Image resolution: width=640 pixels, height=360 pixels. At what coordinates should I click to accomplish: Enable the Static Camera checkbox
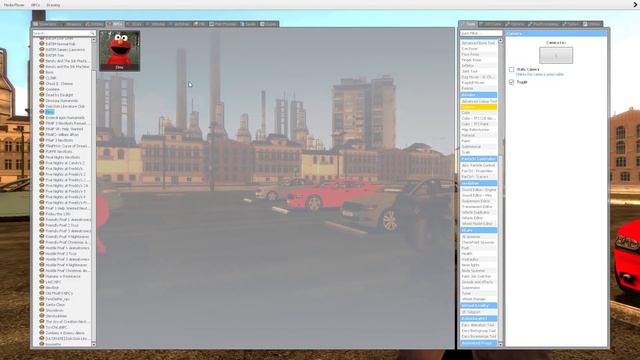[511, 69]
